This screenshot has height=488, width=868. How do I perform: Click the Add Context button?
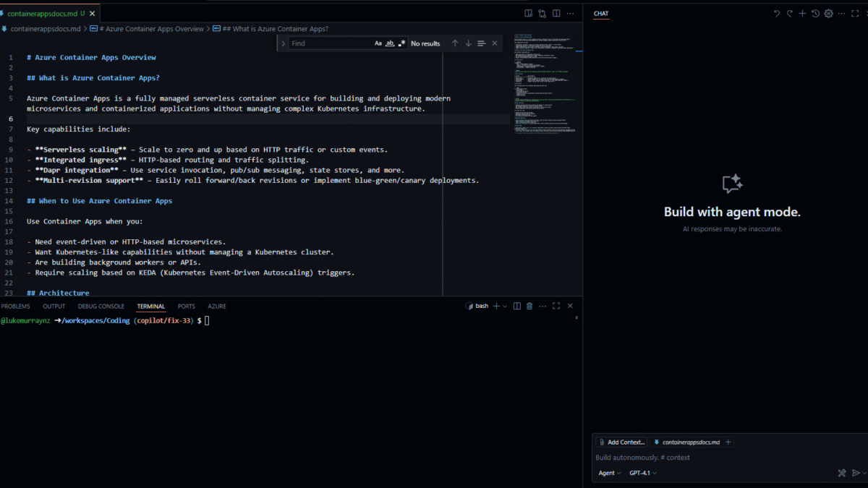621,442
